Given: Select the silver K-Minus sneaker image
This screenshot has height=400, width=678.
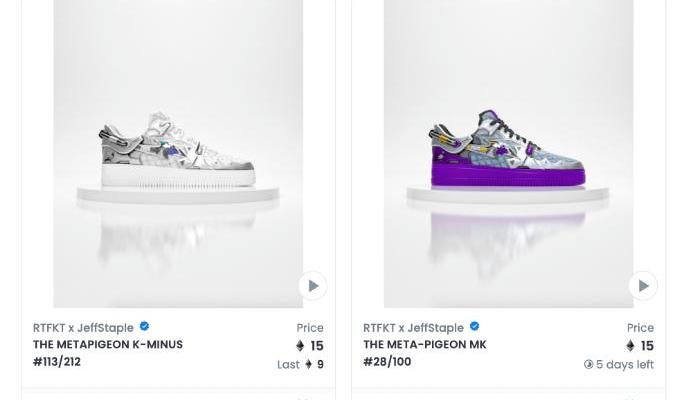Looking at the screenshot, I should pyautogui.click(x=178, y=150).
